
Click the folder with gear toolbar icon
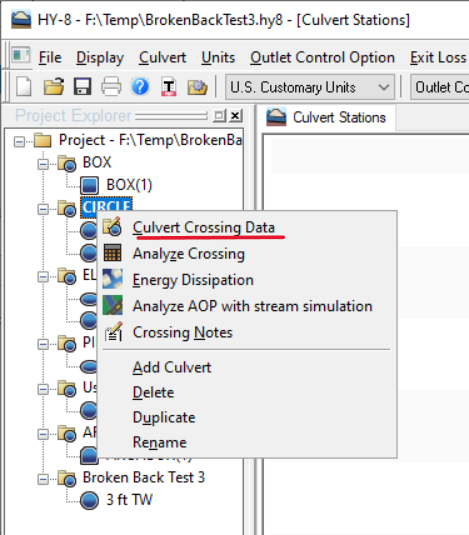pos(197,87)
